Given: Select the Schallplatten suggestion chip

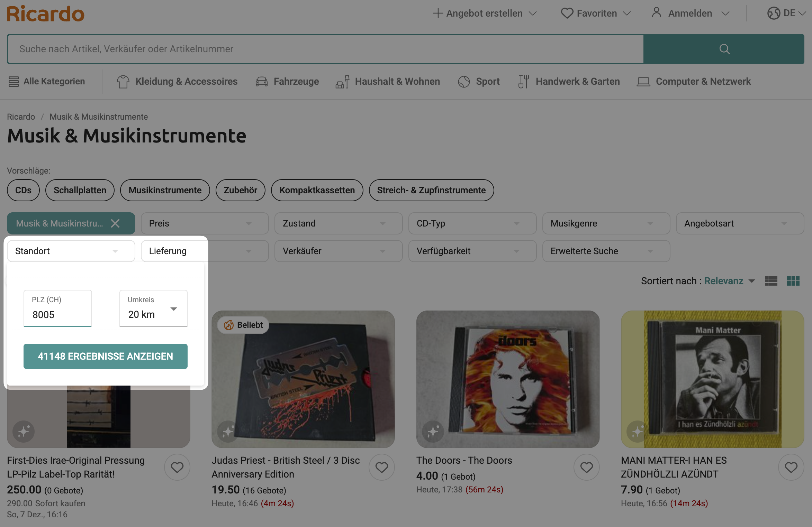Looking at the screenshot, I should click(80, 190).
